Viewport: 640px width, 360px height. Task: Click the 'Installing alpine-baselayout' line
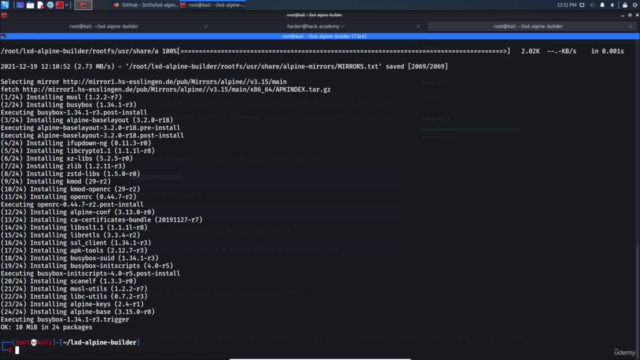pyautogui.click(x=87, y=120)
